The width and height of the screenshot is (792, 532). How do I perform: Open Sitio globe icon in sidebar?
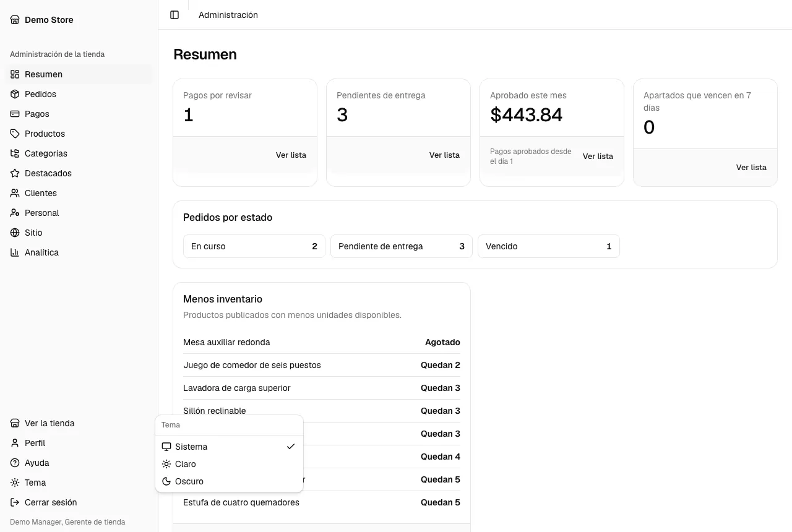point(15,233)
